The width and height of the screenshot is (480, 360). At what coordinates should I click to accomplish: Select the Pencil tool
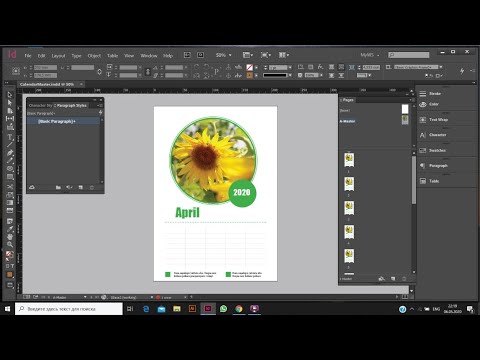click(10, 160)
